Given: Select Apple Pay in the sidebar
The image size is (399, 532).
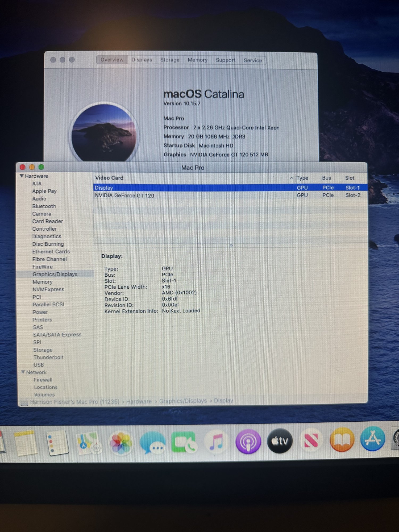Looking at the screenshot, I should pos(44,191).
